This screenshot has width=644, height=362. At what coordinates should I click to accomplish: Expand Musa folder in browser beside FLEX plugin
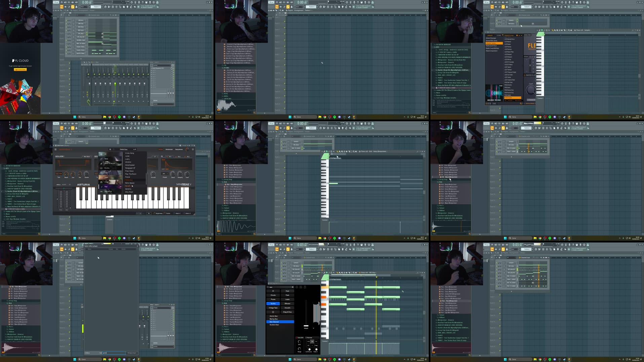coord(438,93)
